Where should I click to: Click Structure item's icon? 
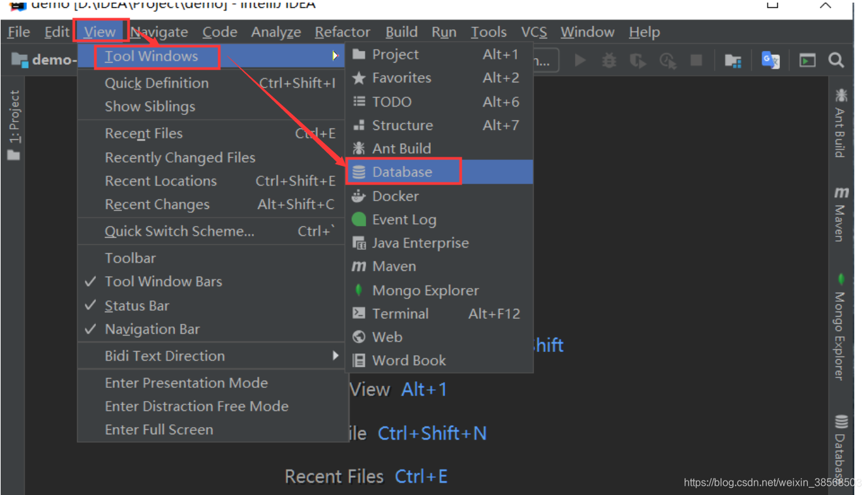pyautogui.click(x=359, y=125)
